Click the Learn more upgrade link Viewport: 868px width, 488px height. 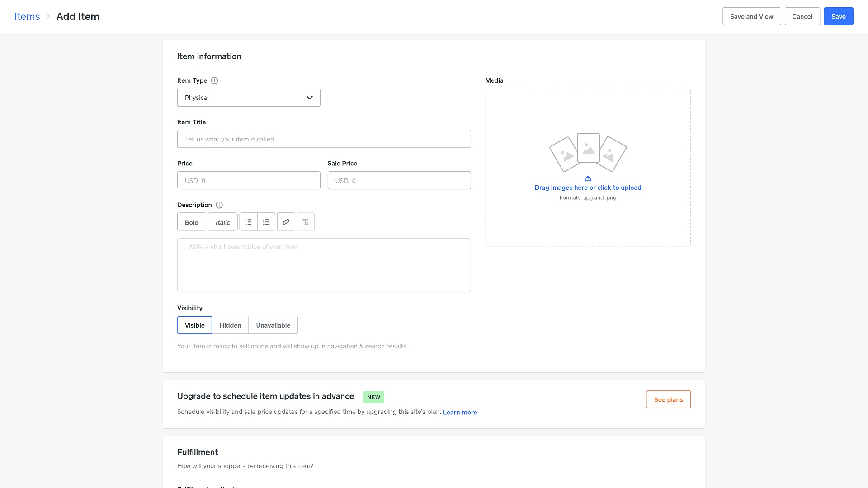pyautogui.click(x=460, y=413)
